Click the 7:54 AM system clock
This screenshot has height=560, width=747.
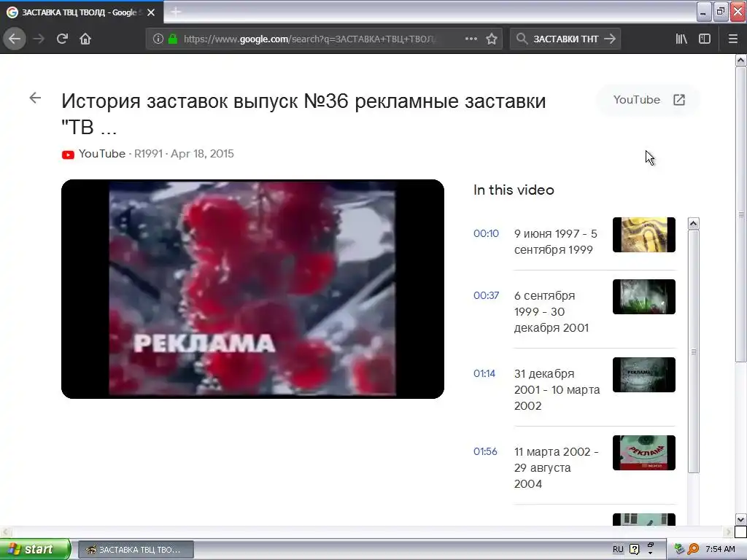click(x=720, y=550)
